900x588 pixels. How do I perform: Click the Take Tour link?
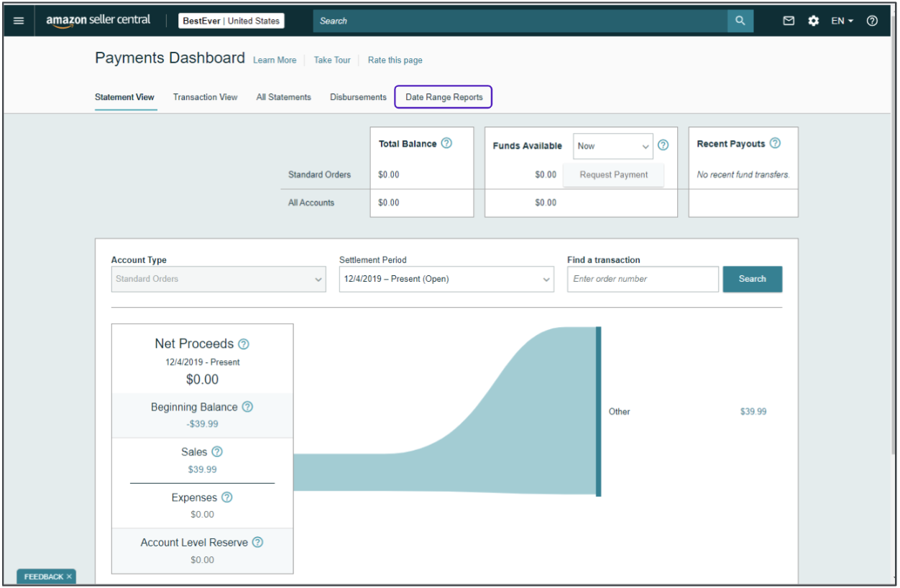(332, 60)
